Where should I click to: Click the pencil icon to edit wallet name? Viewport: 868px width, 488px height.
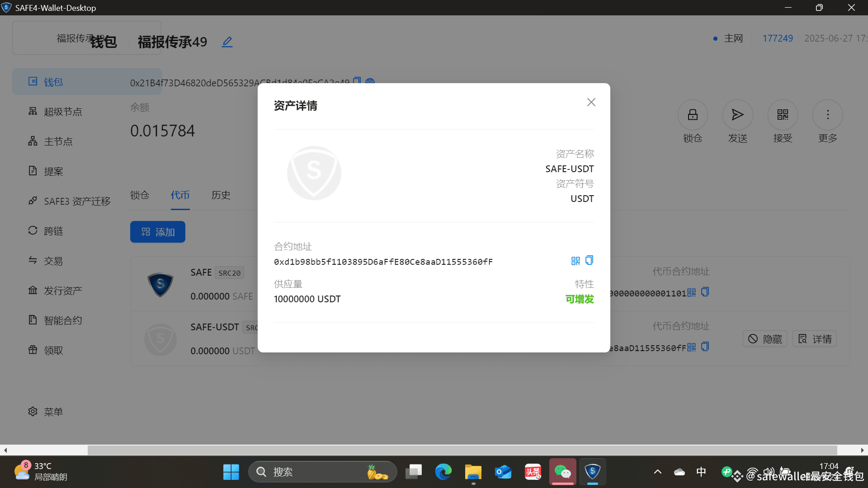click(226, 42)
